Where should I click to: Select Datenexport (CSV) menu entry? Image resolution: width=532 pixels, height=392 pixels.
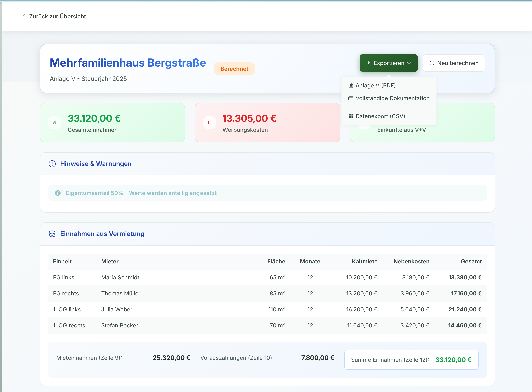[380, 116]
